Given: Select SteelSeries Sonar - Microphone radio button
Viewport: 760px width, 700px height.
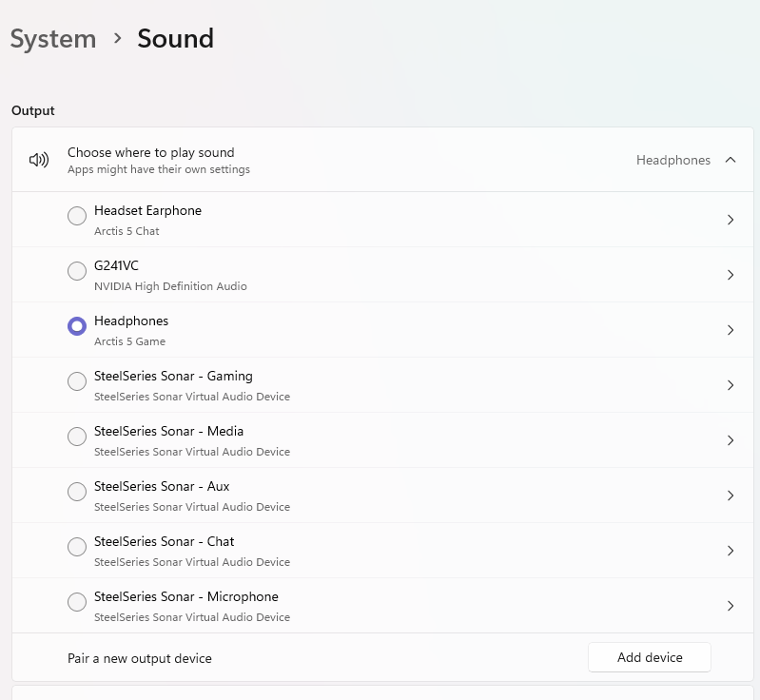Looking at the screenshot, I should 77,603.
